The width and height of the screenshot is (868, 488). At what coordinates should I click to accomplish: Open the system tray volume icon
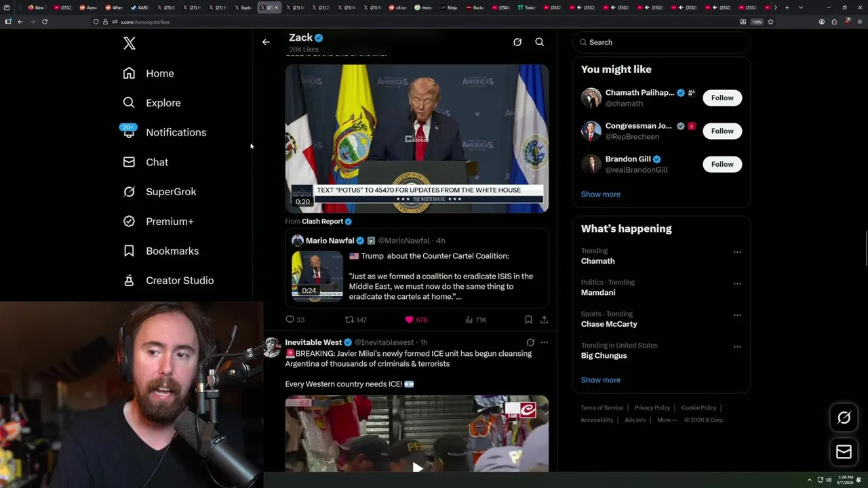click(829, 480)
